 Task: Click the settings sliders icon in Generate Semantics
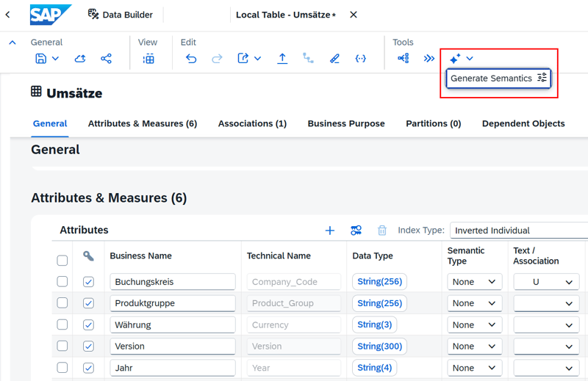pos(542,78)
